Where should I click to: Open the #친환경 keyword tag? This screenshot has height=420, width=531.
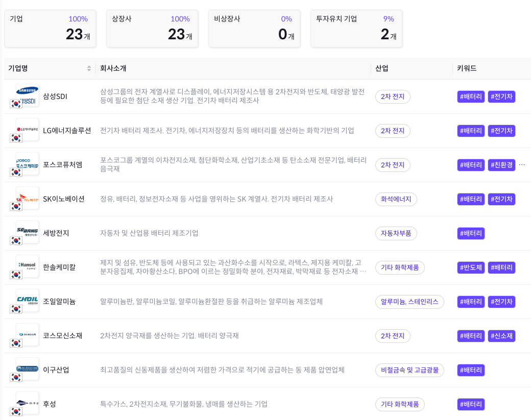coord(501,165)
